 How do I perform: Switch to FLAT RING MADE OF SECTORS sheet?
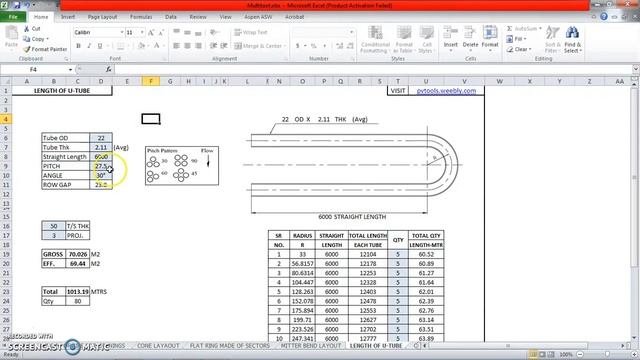tap(230, 345)
